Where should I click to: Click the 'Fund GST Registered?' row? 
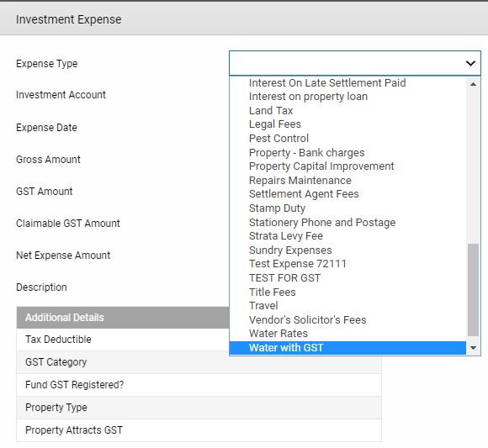tap(199, 385)
